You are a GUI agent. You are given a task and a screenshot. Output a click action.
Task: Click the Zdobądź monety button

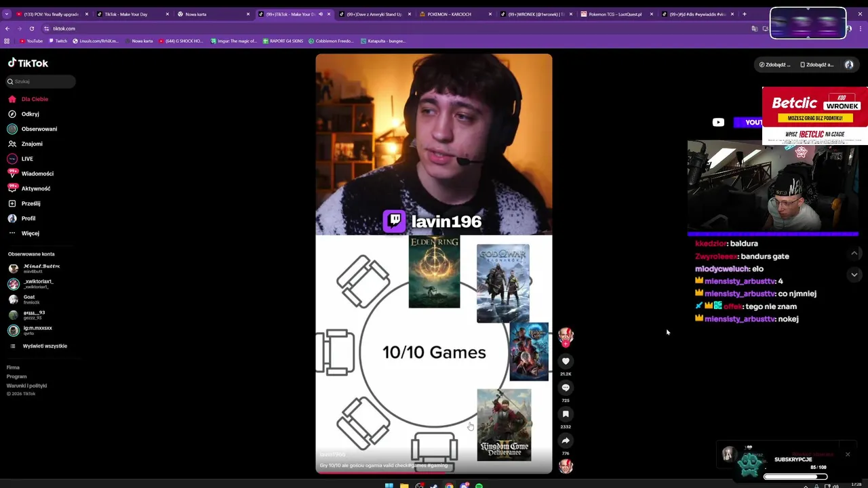(775, 64)
